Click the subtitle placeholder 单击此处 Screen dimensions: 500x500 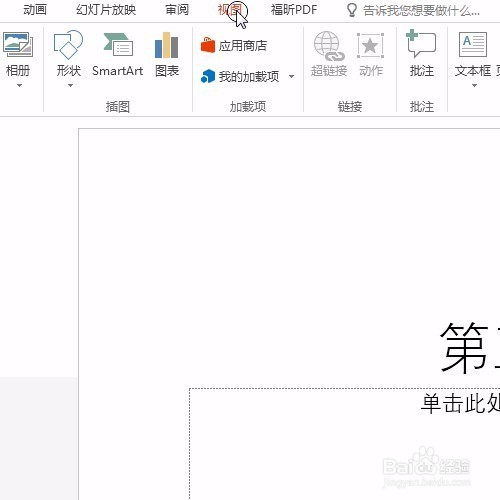click(x=460, y=403)
